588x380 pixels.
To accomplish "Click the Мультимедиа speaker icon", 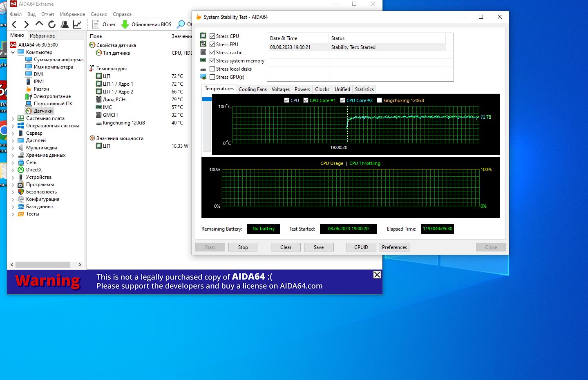I will pos(21,148).
